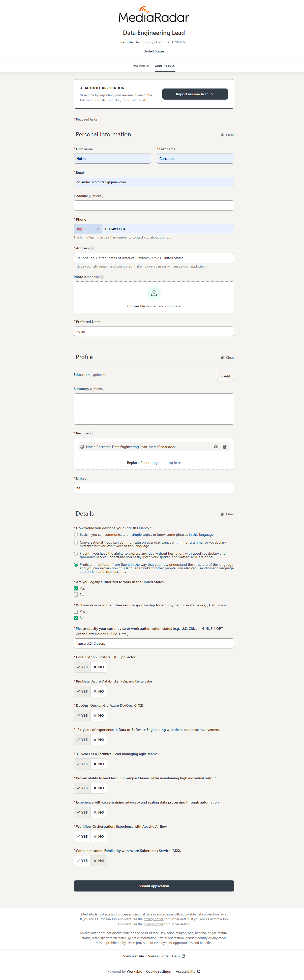Screen dimensions: 304x980
Task: Click the Photo help question-mark icon
Action: click(102, 277)
